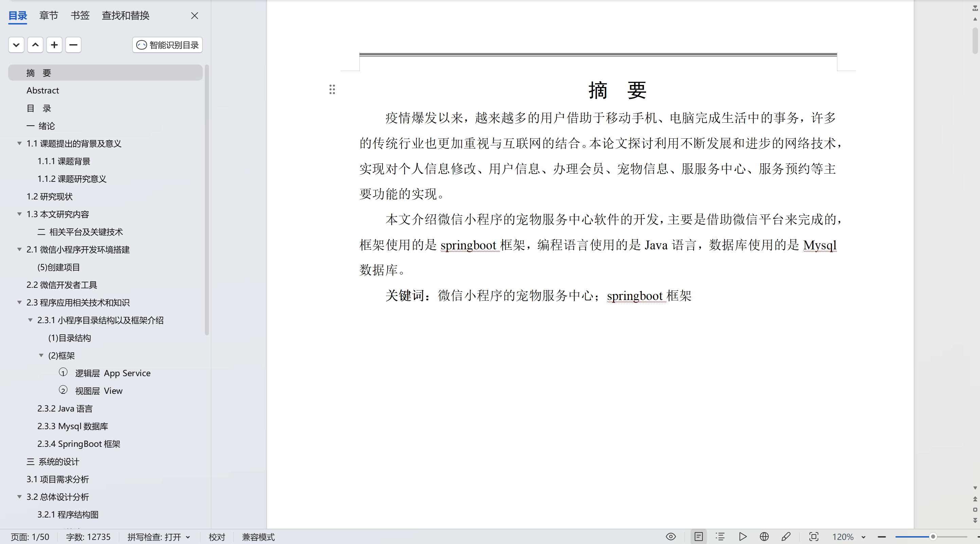Collapse the (2)框架 outline entry
The image size is (980, 544).
point(41,356)
